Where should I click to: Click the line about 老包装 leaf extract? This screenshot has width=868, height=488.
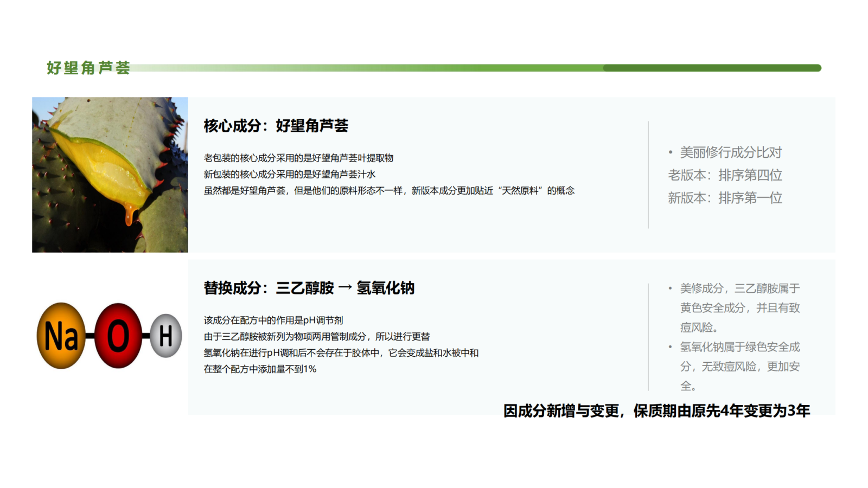(x=298, y=158)
